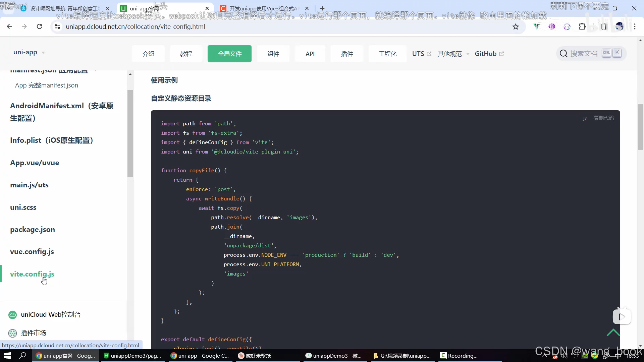The height and width of the screenshot is (362, 644).
Task: Open AndroidManifest.xml sidebar entry
Action: (62, 112)
